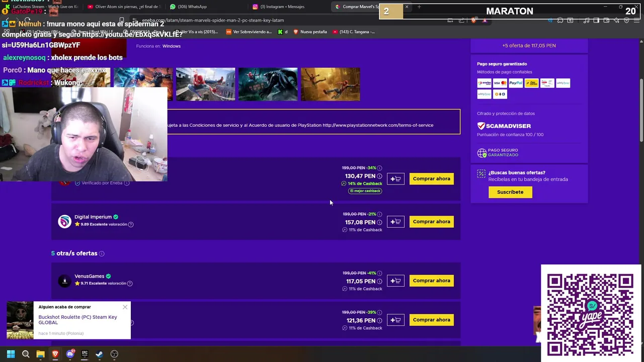Buy now the 121,36 PEN offer
Viewport: 644px width, 362px height.
pos(432,320)
